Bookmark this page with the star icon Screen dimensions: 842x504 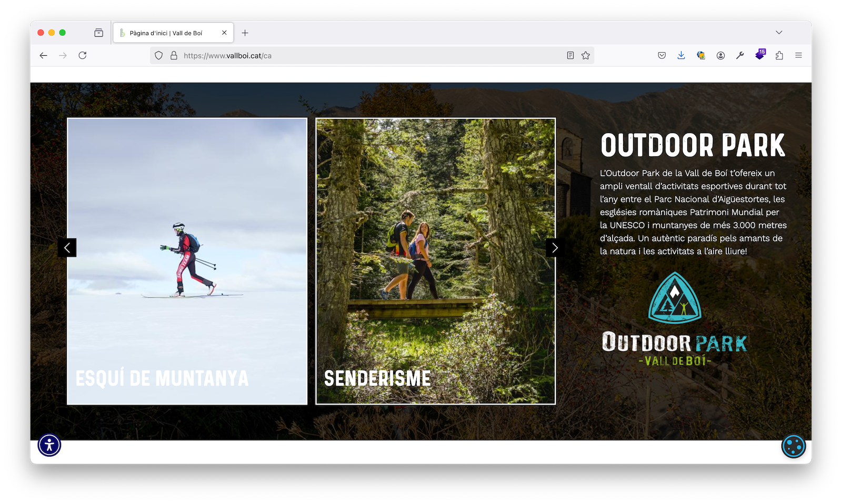point(586,56)
